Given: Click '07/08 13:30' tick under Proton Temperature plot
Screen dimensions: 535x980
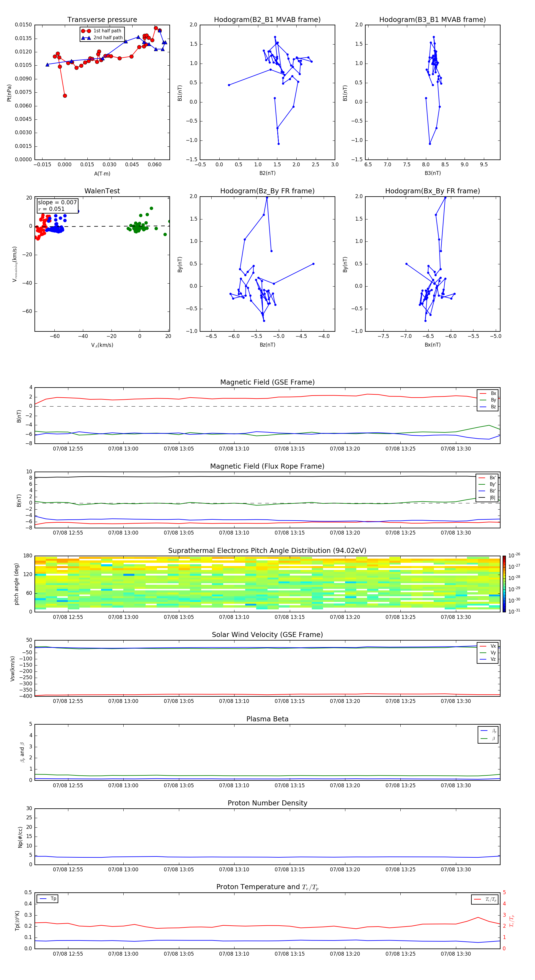Looking at the screenshot, I should coord(456,954).
